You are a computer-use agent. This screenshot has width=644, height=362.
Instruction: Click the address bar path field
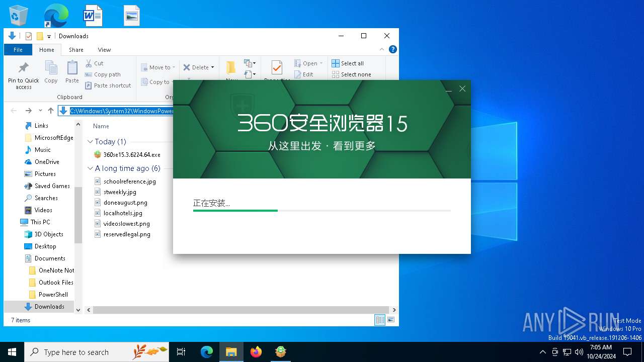(x=116, y=111)
